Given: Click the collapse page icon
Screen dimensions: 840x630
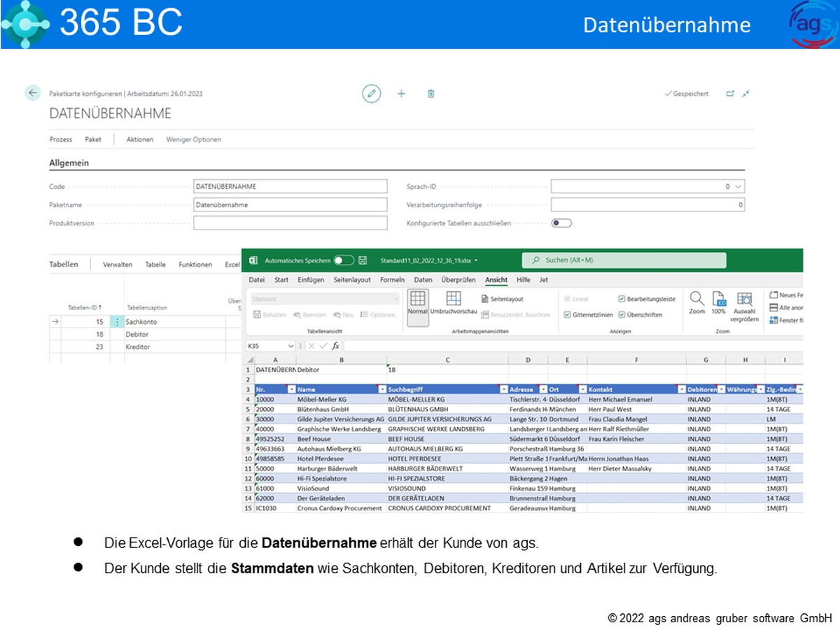Looking at the screenshot, I should pyautogui.click(x=747, y=93).
